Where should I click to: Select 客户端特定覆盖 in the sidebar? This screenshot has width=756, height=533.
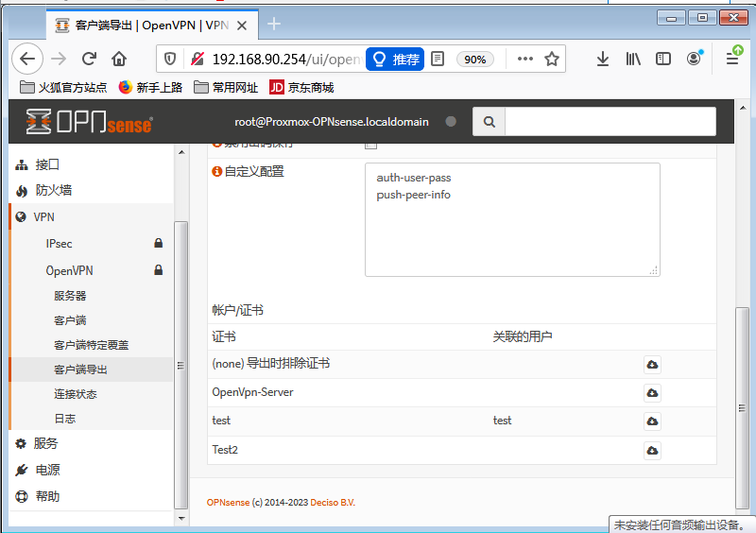pos(91,345)
